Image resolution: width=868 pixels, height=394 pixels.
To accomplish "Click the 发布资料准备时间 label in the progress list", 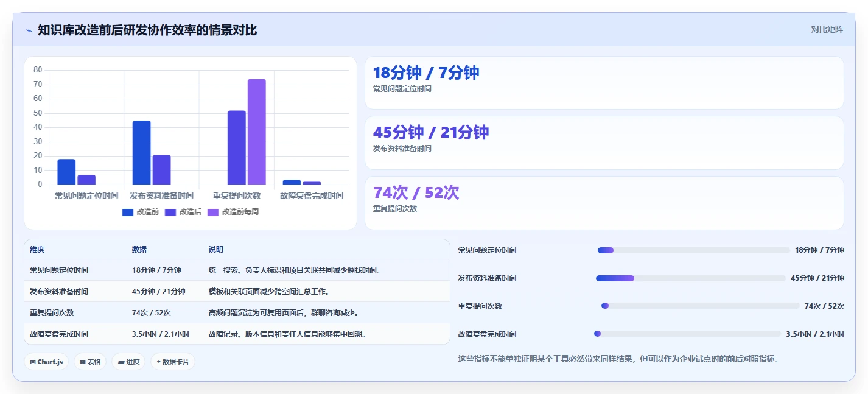I will [x=487, y=278].
